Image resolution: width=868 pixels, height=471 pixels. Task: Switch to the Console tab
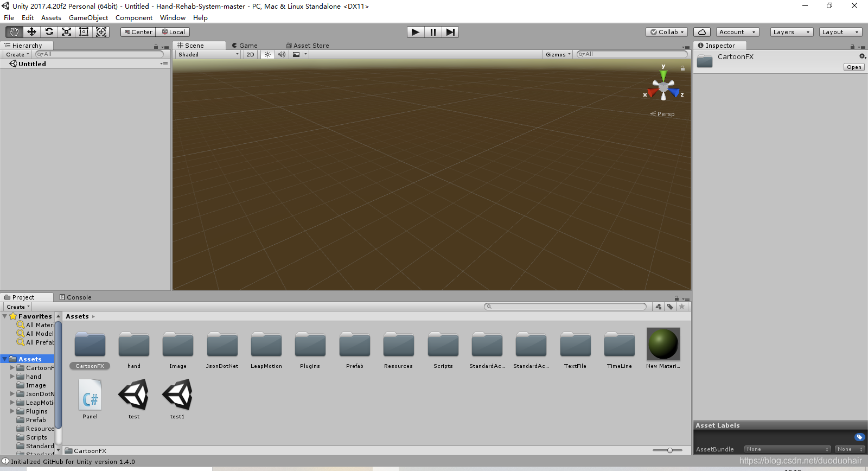(75, 297)
